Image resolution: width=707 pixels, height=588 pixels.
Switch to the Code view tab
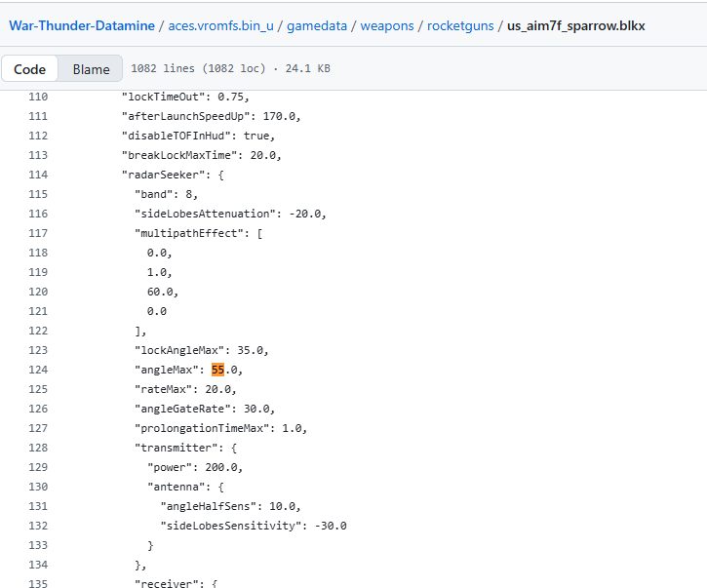30,69
